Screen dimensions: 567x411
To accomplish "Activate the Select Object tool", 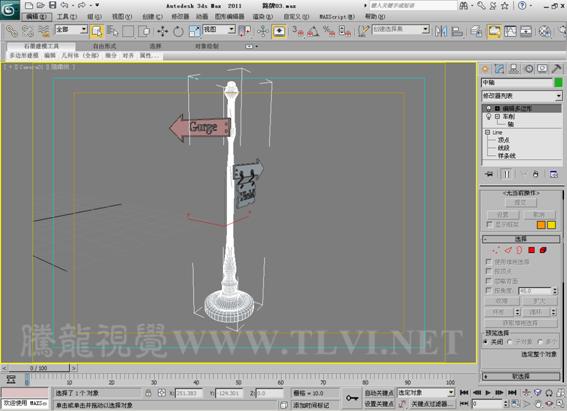I will click(x=97, y=31).
